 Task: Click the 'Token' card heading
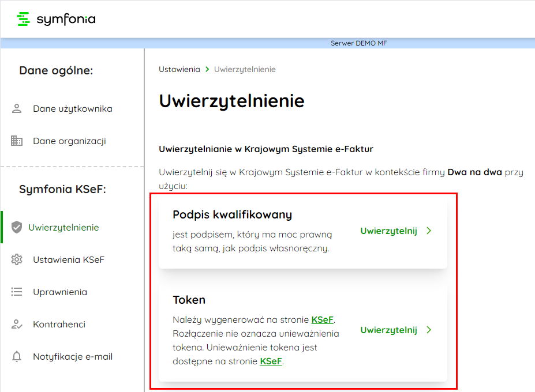(x=189, y=300)
